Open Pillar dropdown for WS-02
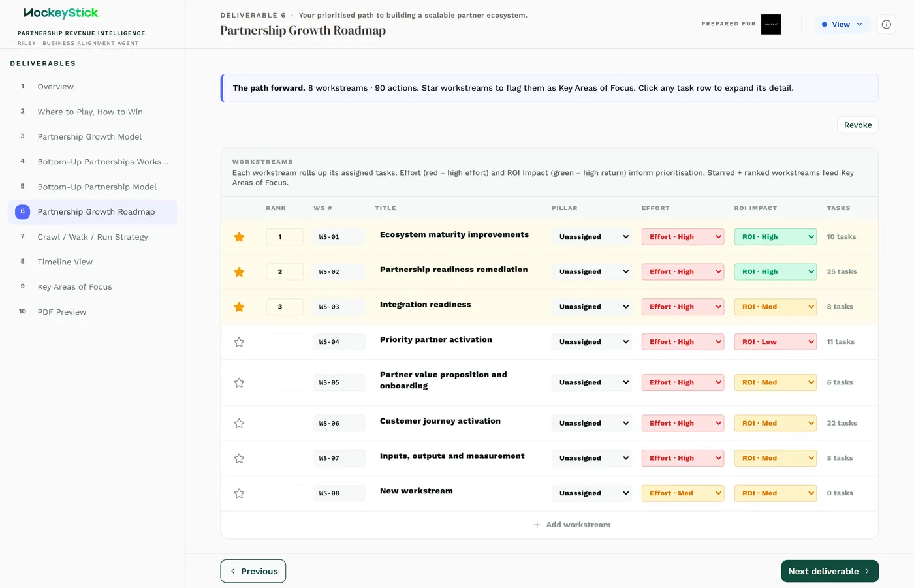Viewport: 914px width, 588px height. (x=592, y=271)
